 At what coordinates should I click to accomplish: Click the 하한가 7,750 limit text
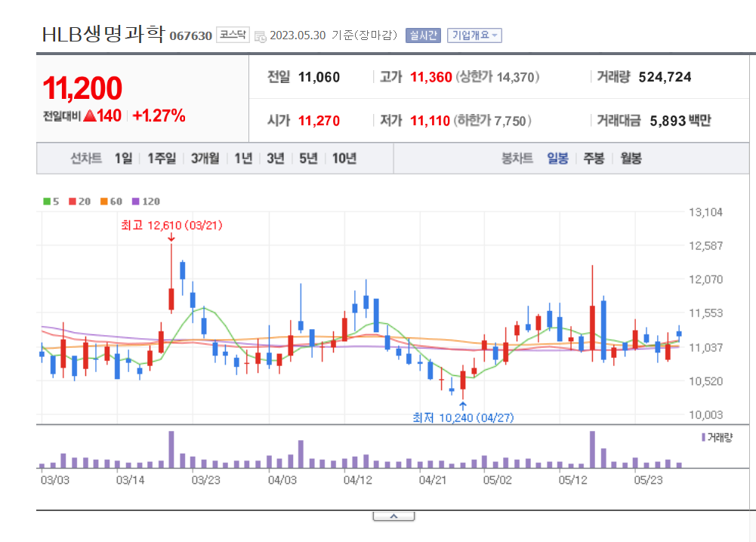pyautogui.click(x=492, y=121)
